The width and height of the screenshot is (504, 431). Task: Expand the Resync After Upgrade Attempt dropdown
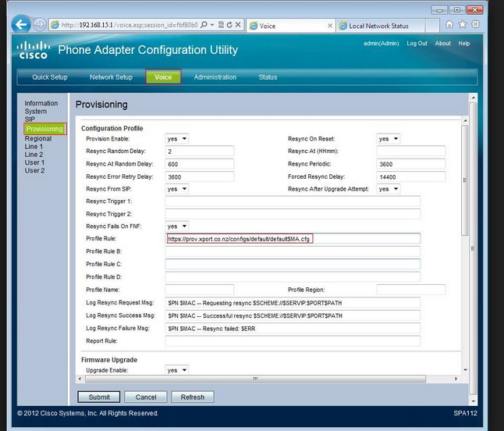click(x=389, y=189)
